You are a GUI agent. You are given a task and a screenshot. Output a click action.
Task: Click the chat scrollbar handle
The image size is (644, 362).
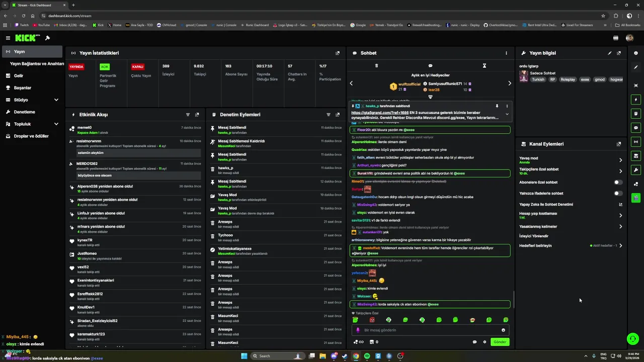click(514, 299)
